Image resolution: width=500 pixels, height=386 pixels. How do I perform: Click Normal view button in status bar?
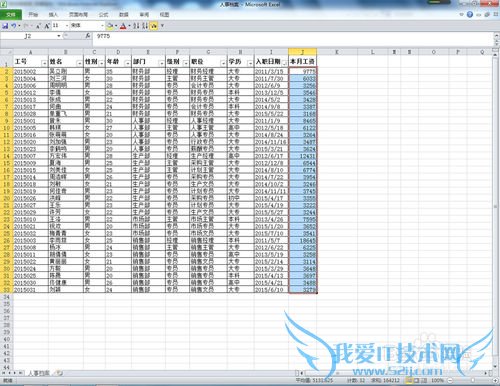pyautogui.click(x=409, y=380)
